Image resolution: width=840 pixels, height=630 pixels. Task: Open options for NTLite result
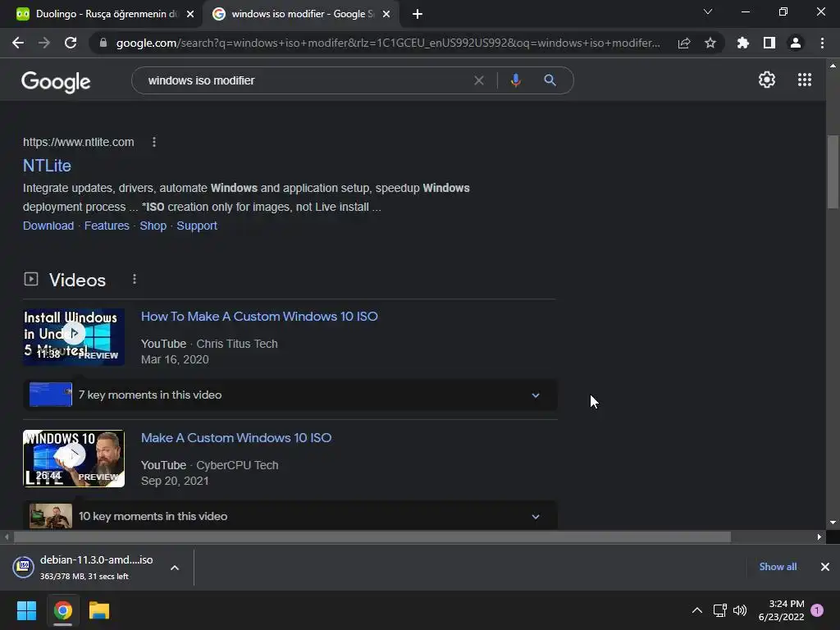(x=153, y=142)
